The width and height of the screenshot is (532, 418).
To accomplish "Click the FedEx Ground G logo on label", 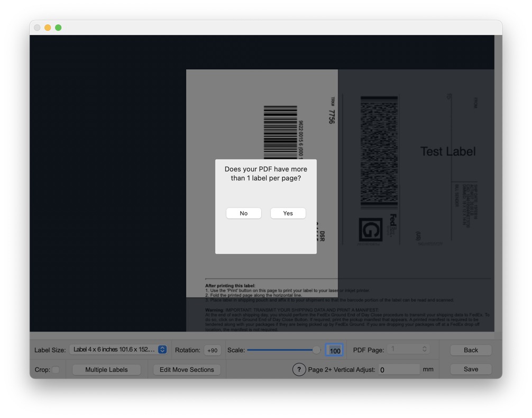I will pyautogui.click(x=370, y=230).
